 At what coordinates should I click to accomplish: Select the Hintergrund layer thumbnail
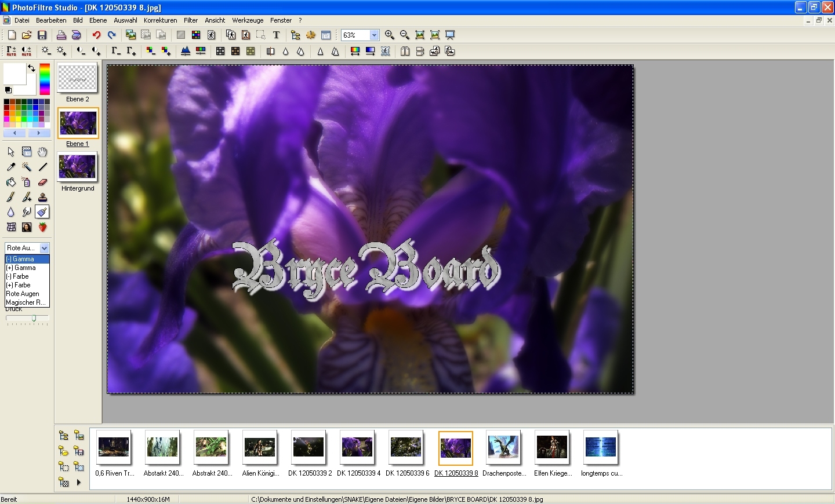[78, 167]
